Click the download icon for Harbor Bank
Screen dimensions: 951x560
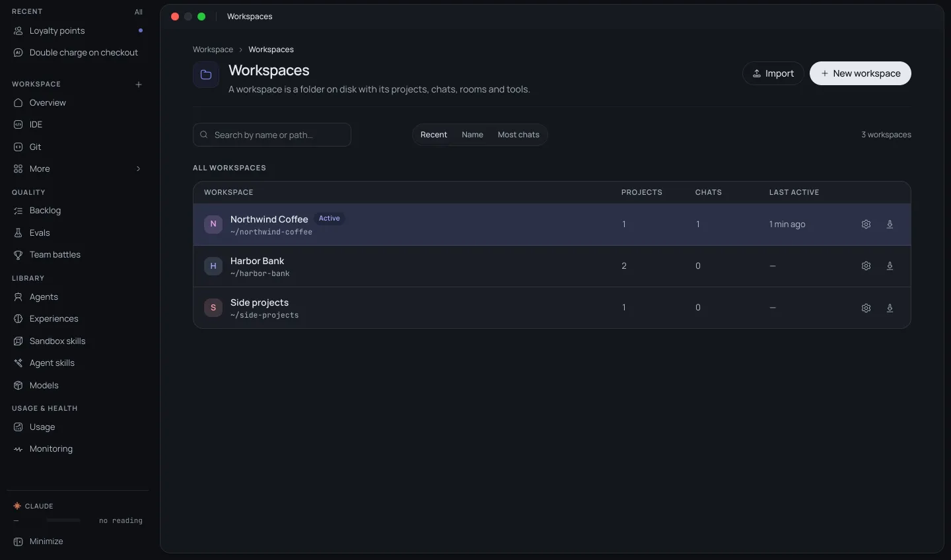click(890, 266)
